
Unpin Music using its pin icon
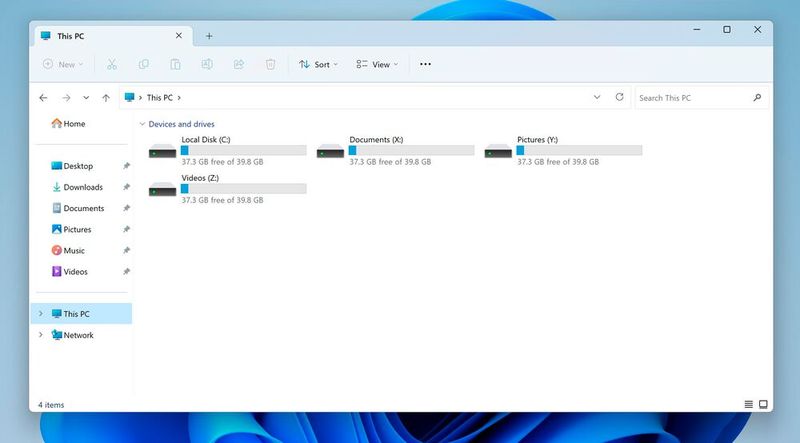click(x=127, y=251)
